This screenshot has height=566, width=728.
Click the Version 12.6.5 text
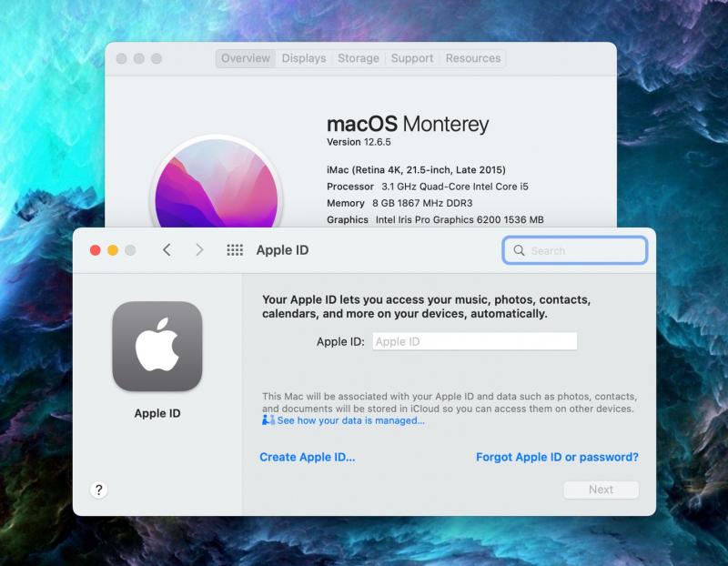tap(359, 142)
